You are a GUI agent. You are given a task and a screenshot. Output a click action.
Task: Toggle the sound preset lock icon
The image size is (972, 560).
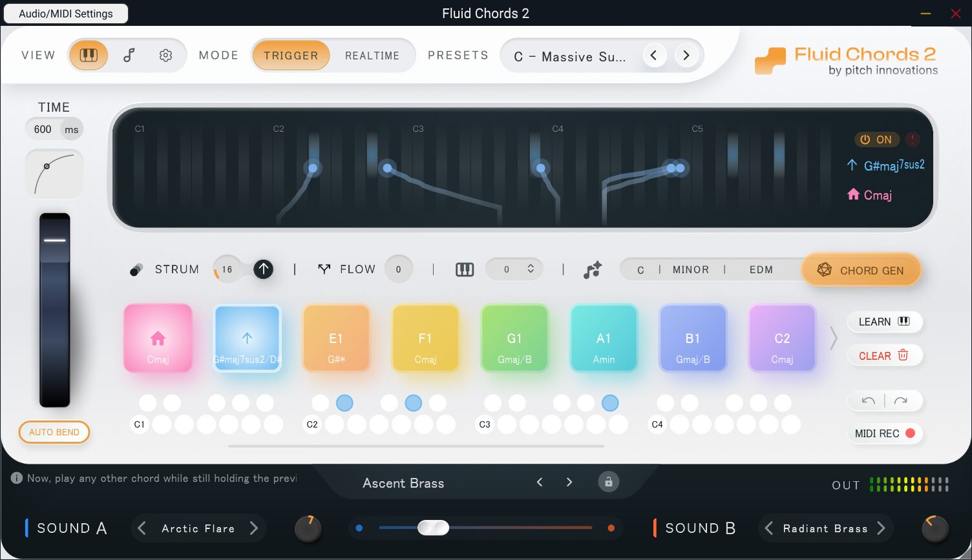click(608, 482)
